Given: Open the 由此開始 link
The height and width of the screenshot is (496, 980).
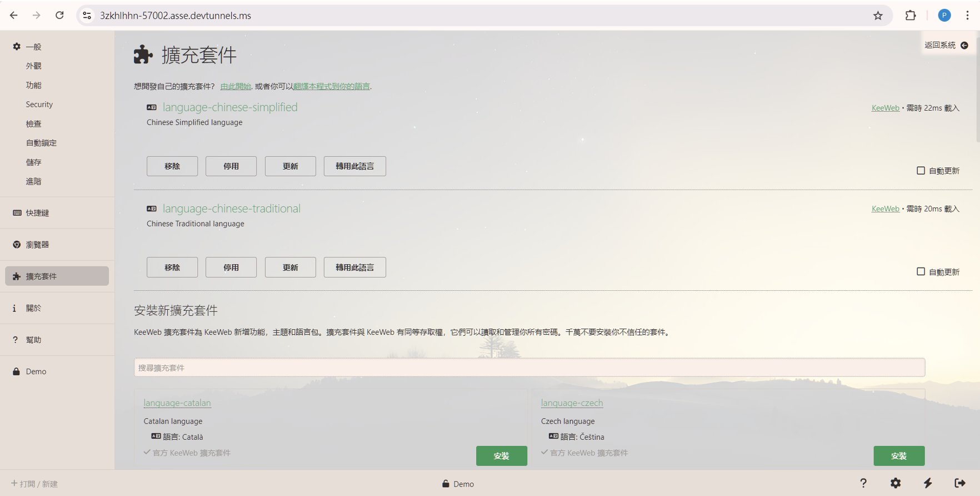Looking at the screenshot, I should [x=236, y=87].
